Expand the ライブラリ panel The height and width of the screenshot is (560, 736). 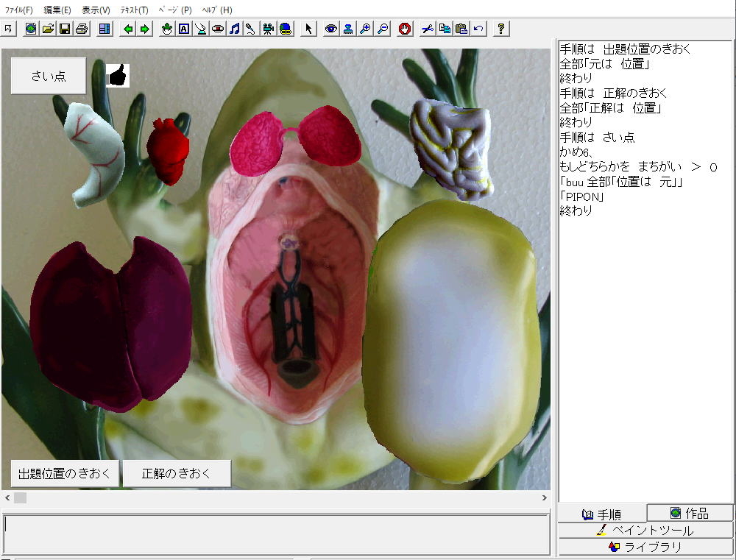click(645, 547)
